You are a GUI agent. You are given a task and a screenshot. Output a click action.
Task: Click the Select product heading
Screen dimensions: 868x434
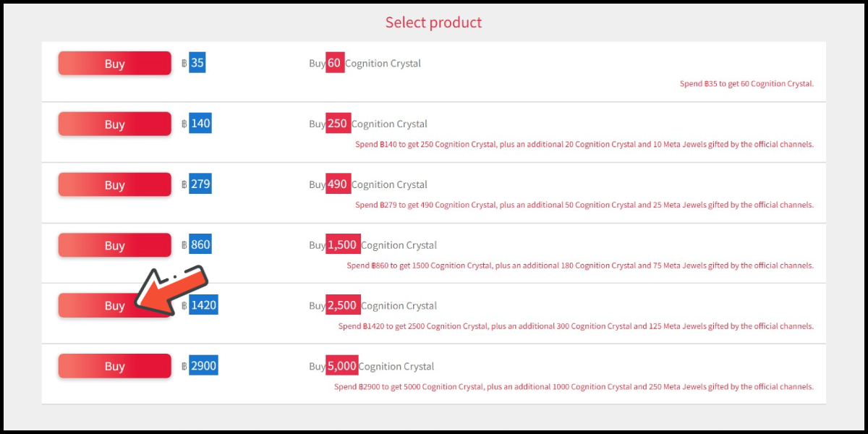point(433,22)
